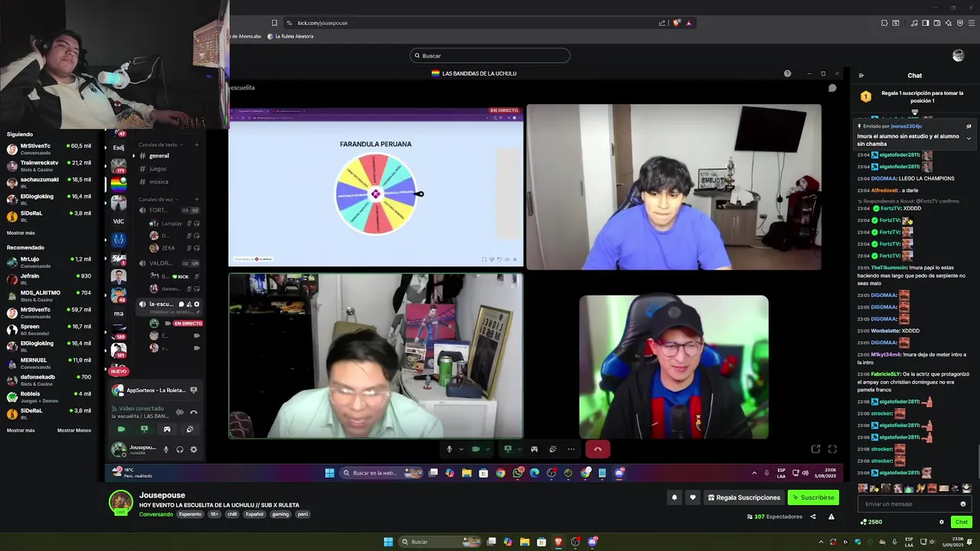
Task: Bookmark this page in address bar
Action: 275,23
